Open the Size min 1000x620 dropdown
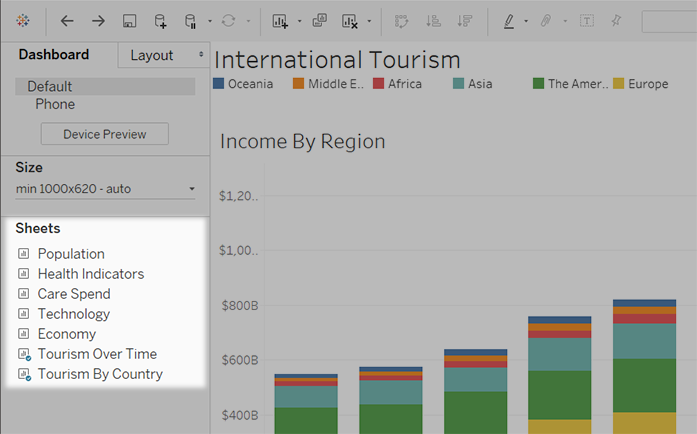This screenshot has height=434, width=697. [x=105, y=189]
